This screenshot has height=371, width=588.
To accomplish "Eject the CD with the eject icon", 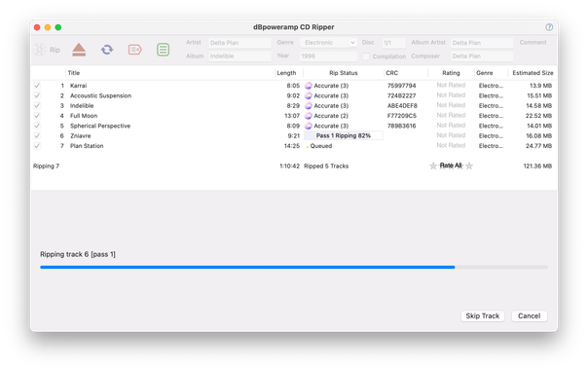I will (x=79, y=50).
